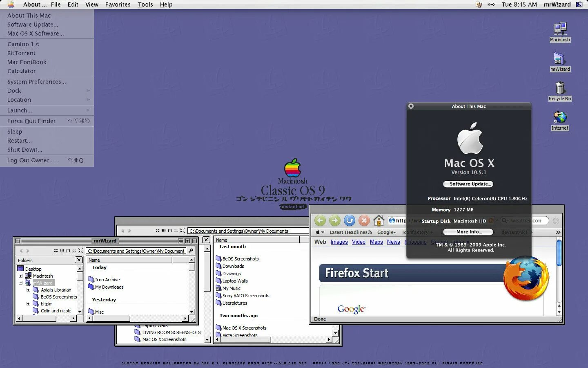Open Apple bookmark dropdown in Firefox toolbar

click(320, 232)
